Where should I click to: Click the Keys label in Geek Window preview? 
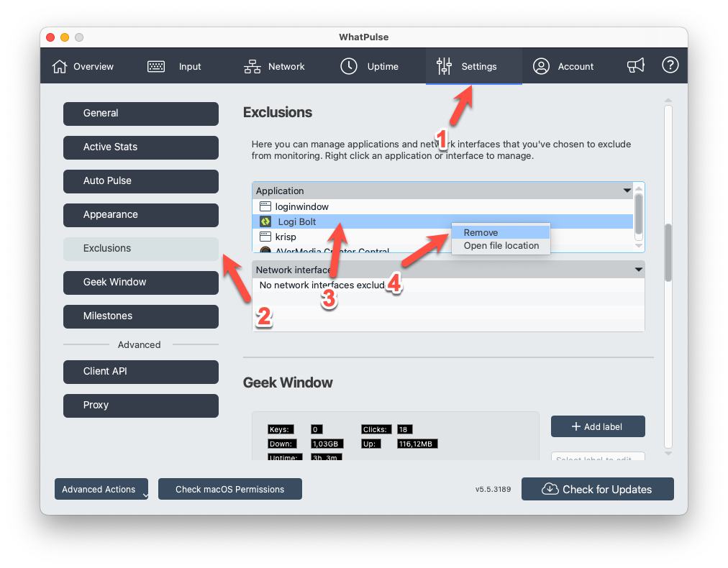coord(281,429)
